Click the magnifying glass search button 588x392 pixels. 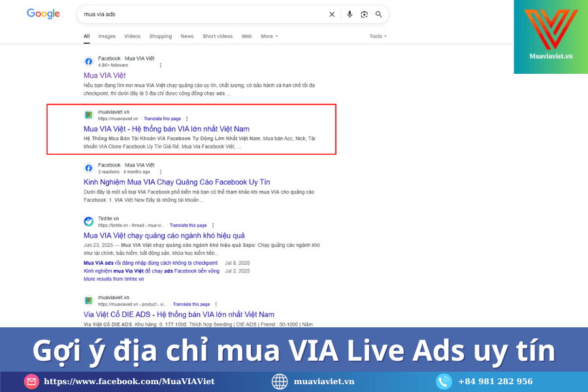coord(379,14)
